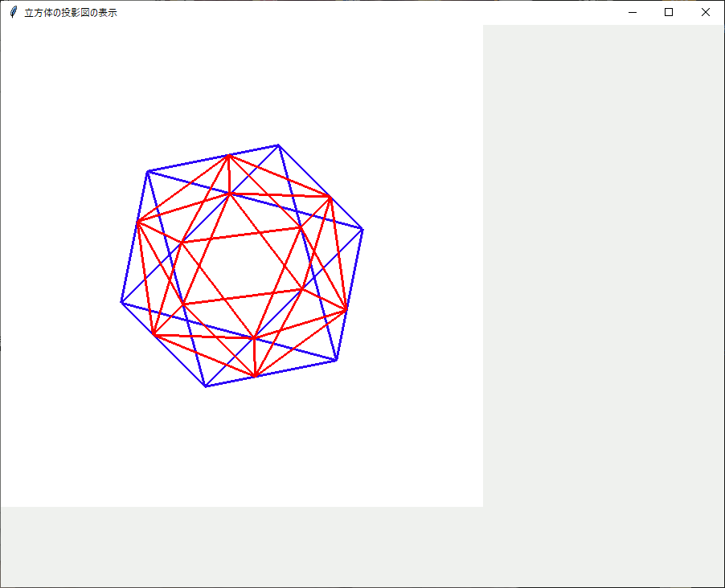725x588 pixels.
Task: Click the Tk feather icon in title bar
Action: click(x=14, y=13)
